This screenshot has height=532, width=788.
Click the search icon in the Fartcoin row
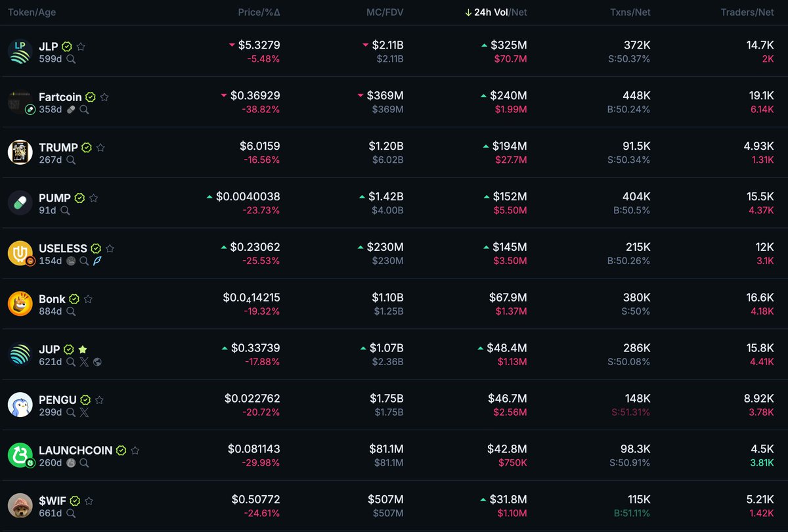pos(84,110)
